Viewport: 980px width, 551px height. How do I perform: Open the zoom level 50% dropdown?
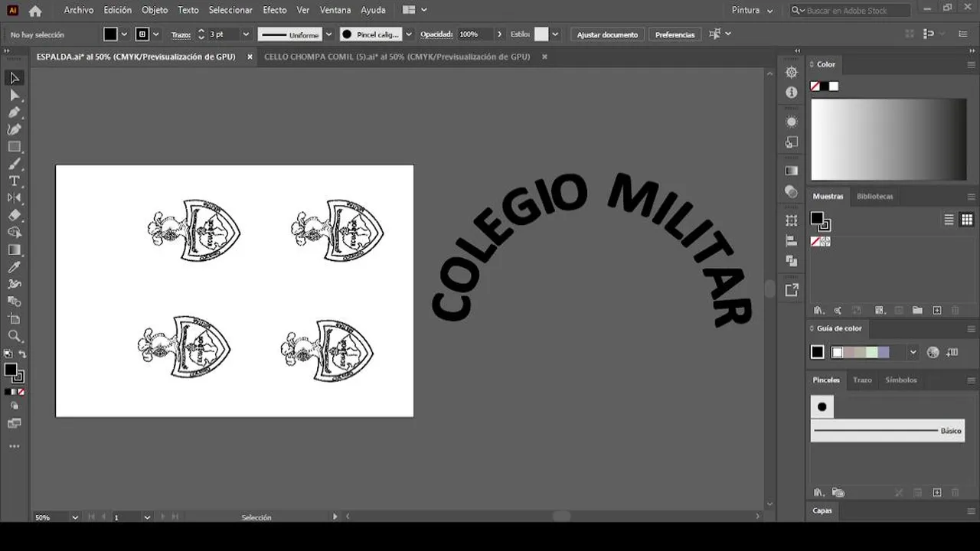tap(74, 517)
